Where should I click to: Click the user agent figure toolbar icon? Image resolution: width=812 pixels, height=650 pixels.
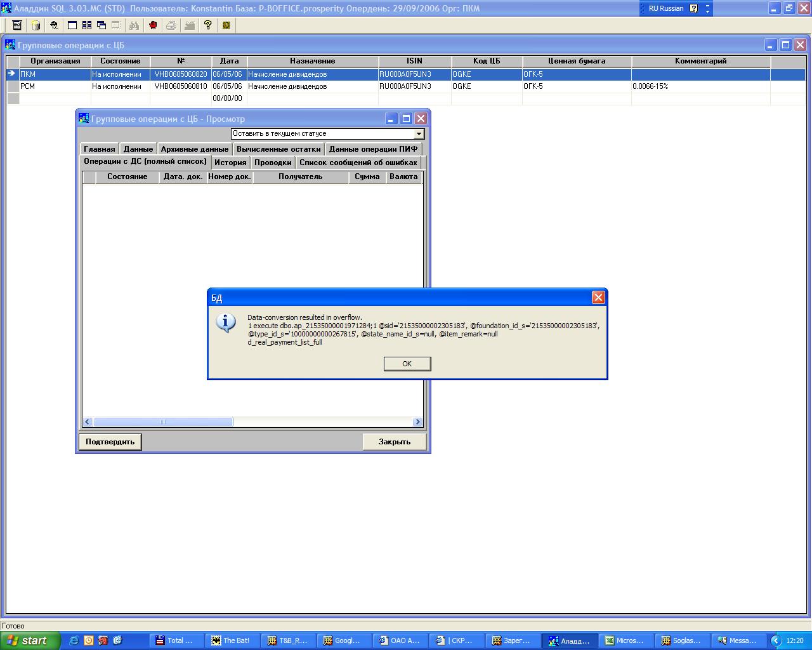(x=55, y=25)
